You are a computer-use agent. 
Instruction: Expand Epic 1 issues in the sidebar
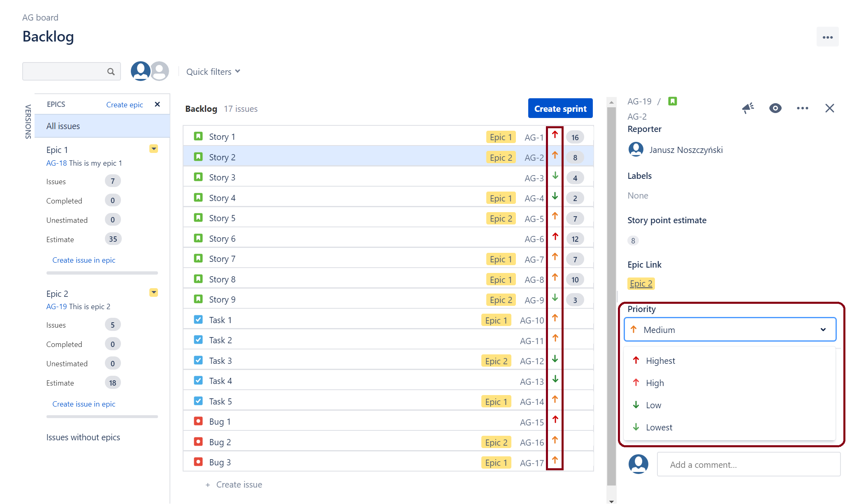click(x=155, y=148)
